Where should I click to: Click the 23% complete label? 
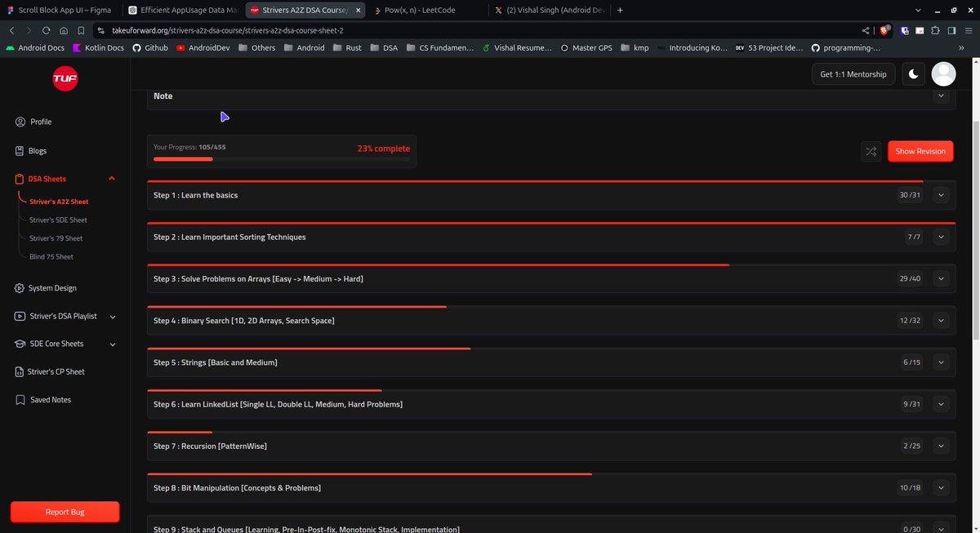click(x=384, y=149)
